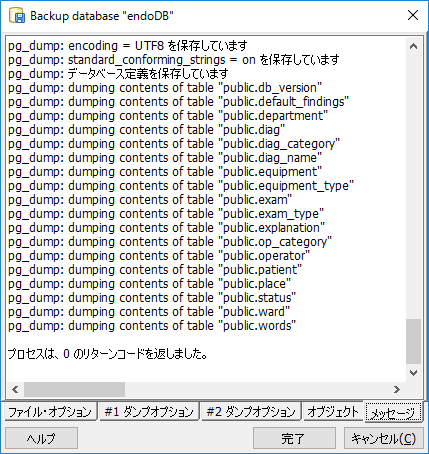Click the line mentioning "public.words"

click(152, 326)
